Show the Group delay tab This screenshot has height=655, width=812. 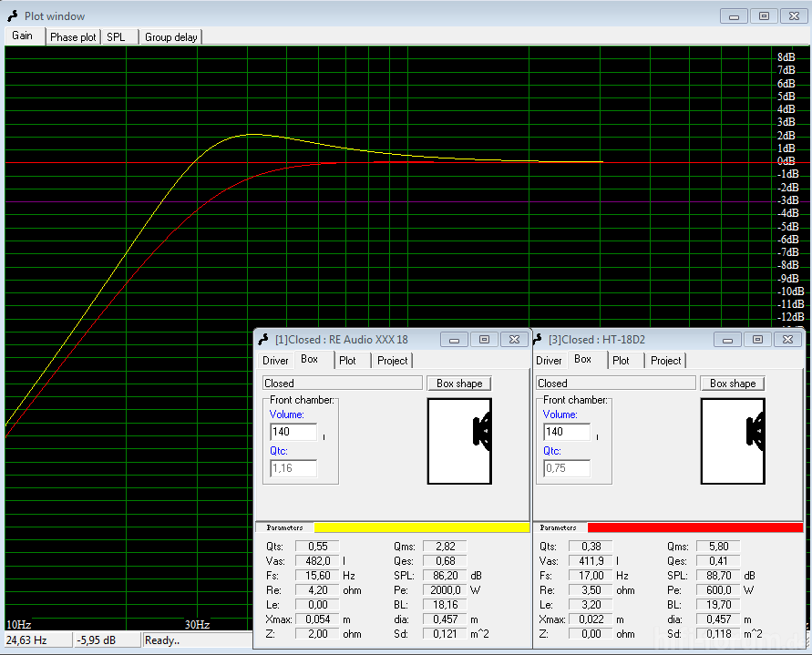170,37
